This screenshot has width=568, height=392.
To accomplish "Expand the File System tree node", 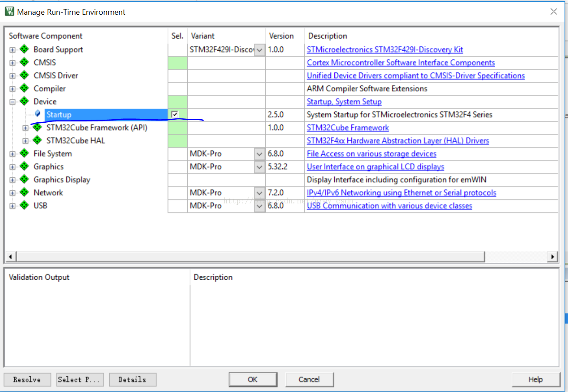I will [x=12, y=154].
